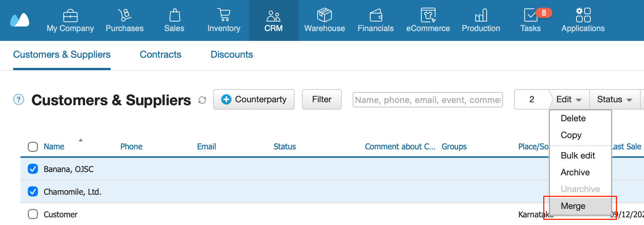The width and height of the screenshot is (644, 225).
Task: Check the Customer row checkbox
Action: (x=33, y=214)
